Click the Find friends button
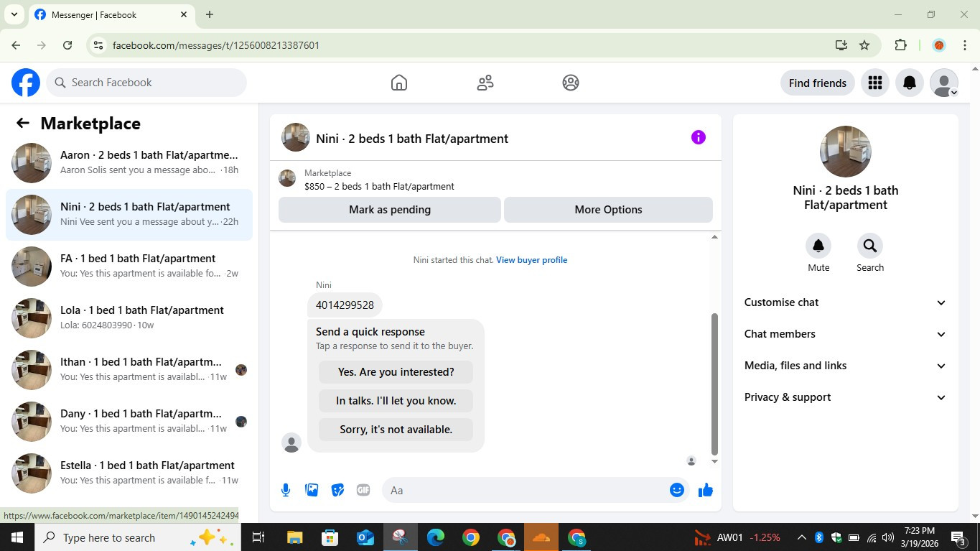 tap(818, 83)
